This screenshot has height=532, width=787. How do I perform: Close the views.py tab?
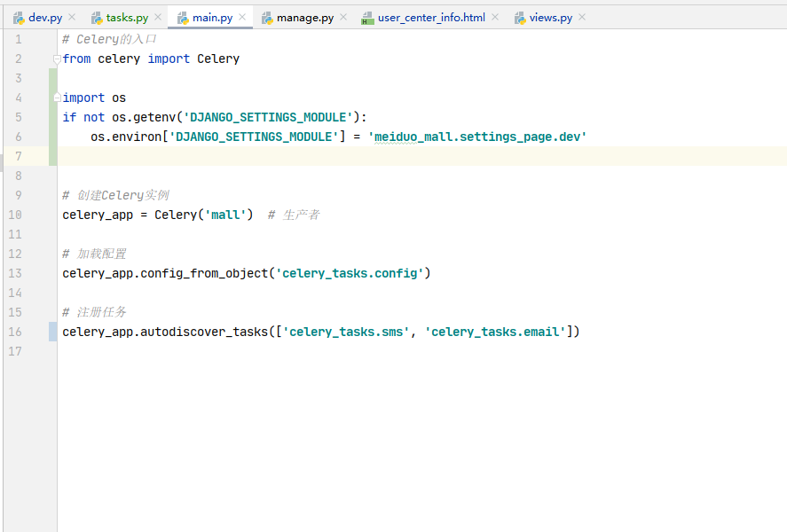tap(581, 16)
